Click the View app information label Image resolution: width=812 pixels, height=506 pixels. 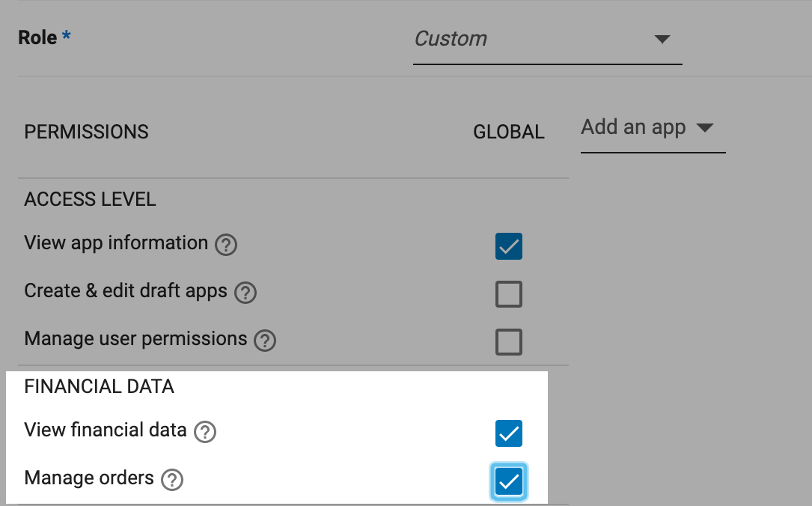pos(116,243)
